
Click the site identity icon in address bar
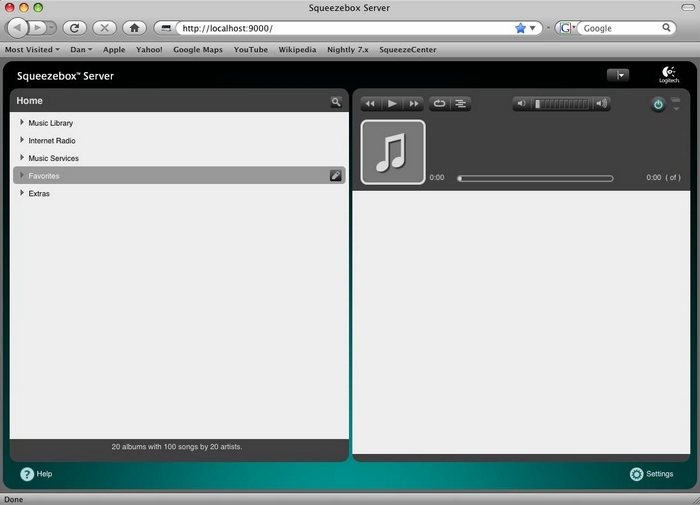point(166,28)
